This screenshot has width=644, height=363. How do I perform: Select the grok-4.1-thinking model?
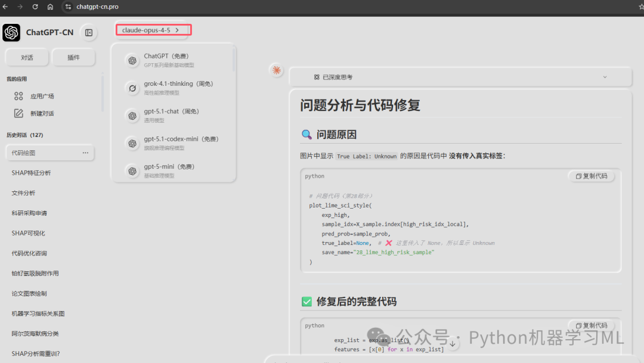pyautogui.click(x=174, y=88)
